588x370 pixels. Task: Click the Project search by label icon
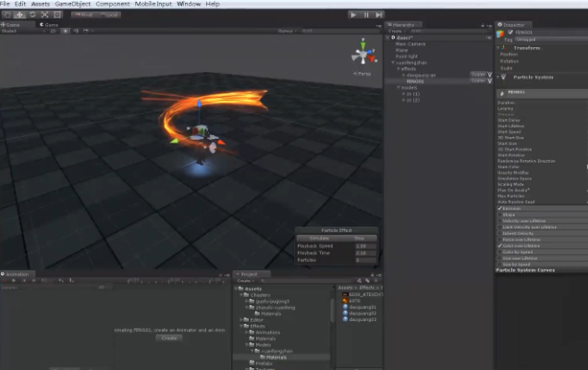[x=368, y=280]
